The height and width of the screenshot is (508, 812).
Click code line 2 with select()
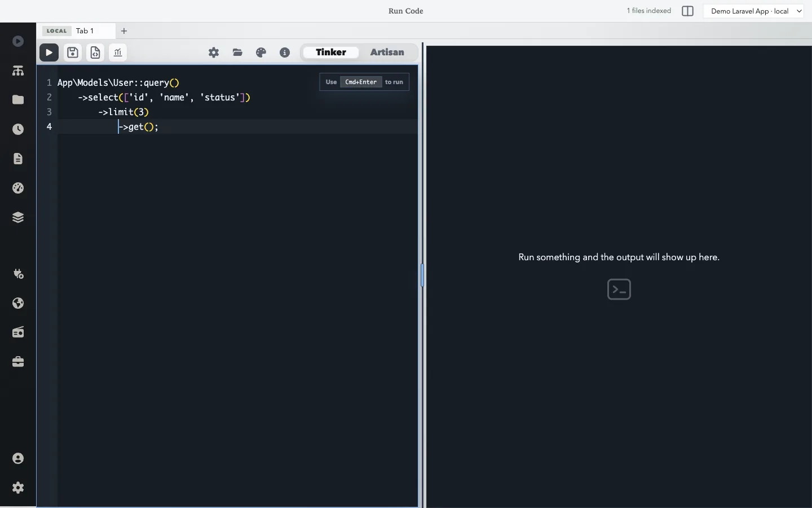(x=164, y=97)
